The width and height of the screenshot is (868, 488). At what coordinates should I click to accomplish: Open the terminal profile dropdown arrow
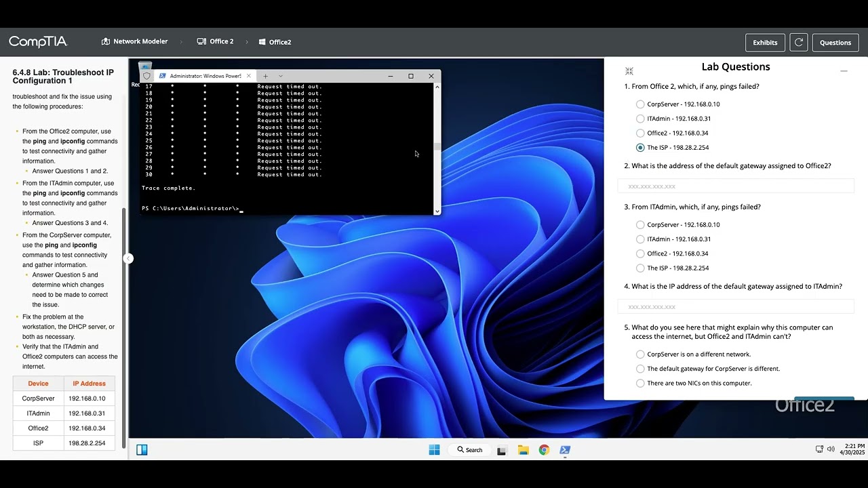(281, 76)
